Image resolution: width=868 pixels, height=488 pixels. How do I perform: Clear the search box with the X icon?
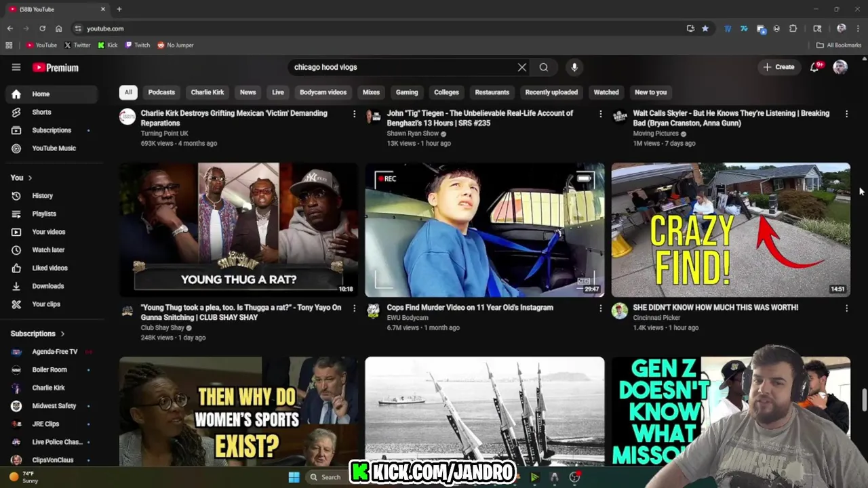click(522, 67)
